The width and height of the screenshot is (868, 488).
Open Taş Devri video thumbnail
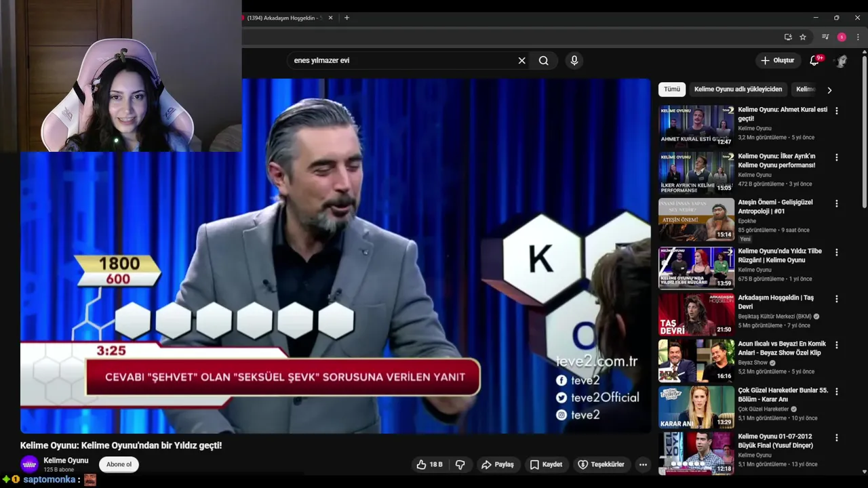tap(696, 314)
